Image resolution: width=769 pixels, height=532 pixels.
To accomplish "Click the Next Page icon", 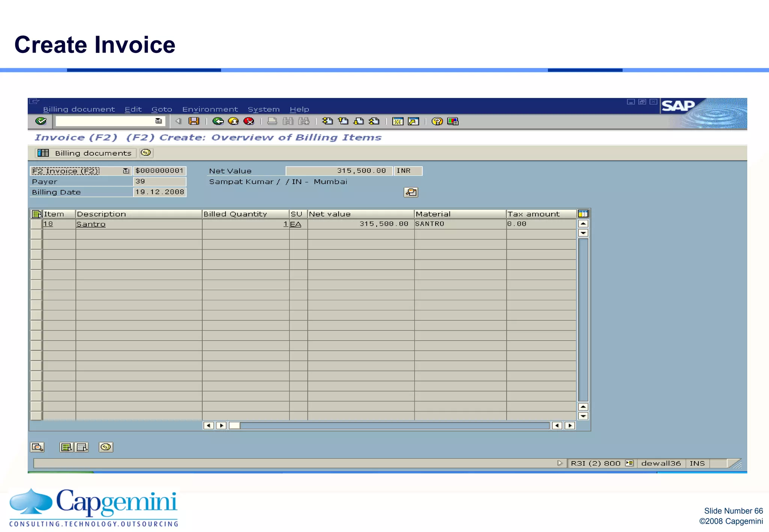I will pyautogui.click(x=359, y=121).
